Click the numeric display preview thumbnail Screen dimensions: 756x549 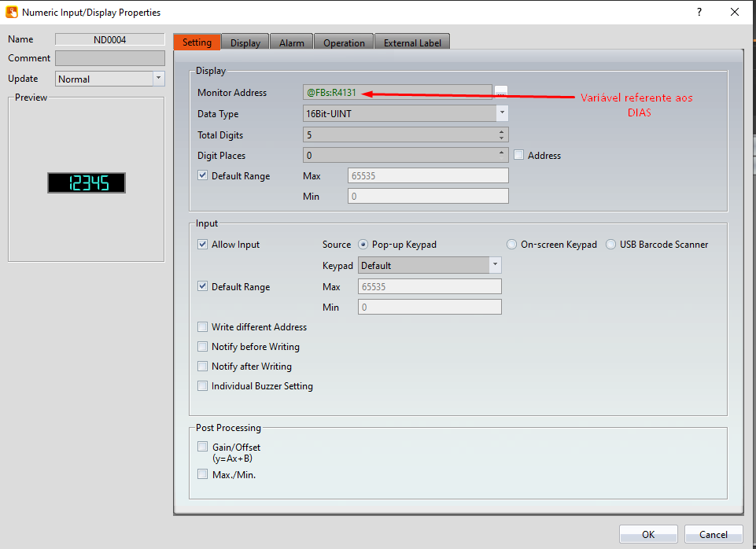click(86, 183)
